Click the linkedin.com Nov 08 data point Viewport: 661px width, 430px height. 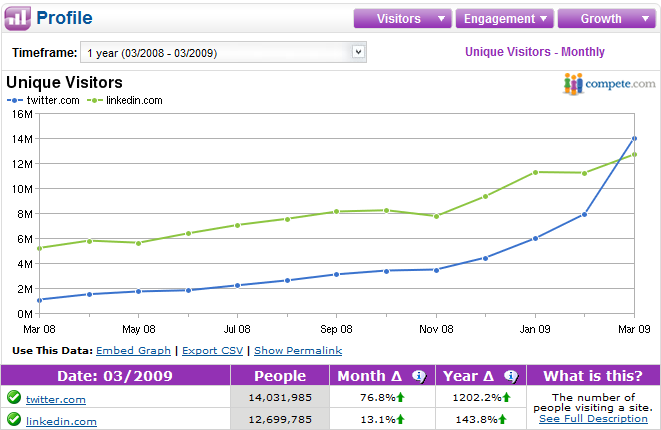coord(436,216)
